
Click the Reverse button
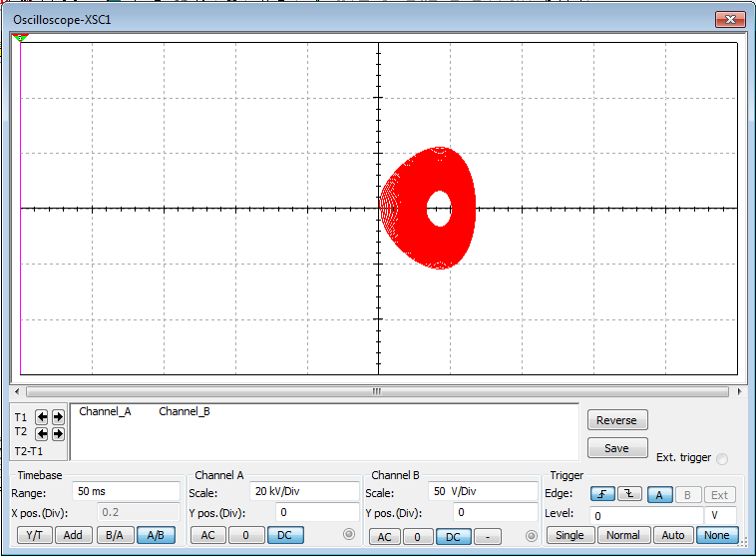617,420
